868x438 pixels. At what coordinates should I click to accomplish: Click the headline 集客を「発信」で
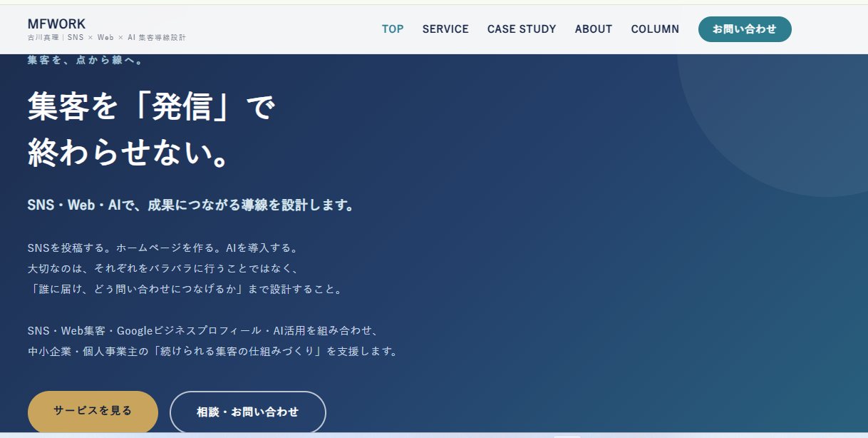(x=151, y=108)
